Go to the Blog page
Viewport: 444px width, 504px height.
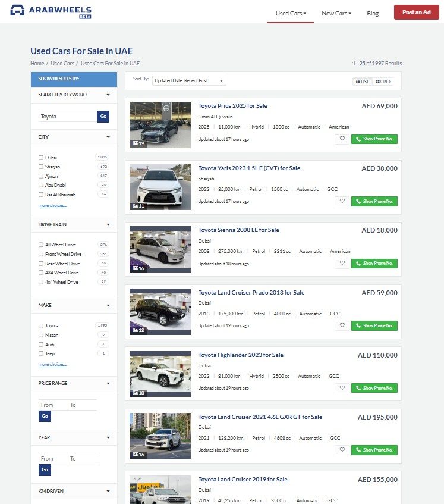click(x=373, y=13)
